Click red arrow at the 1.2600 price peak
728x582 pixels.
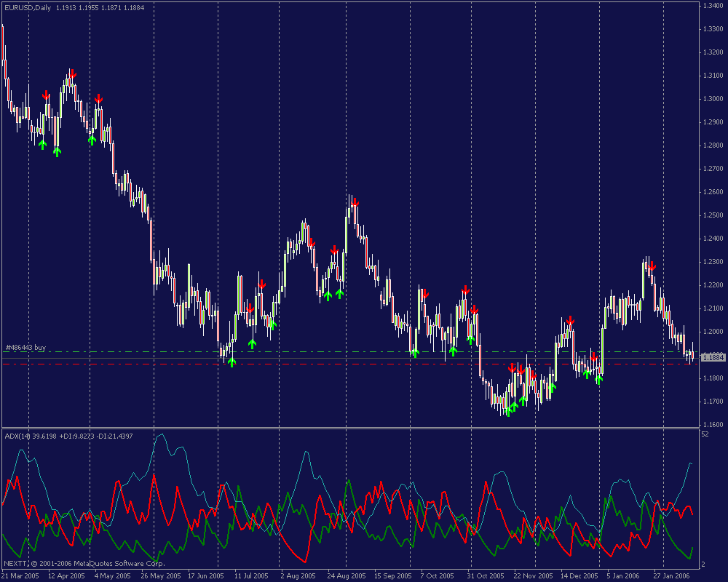tap(355, 202)
